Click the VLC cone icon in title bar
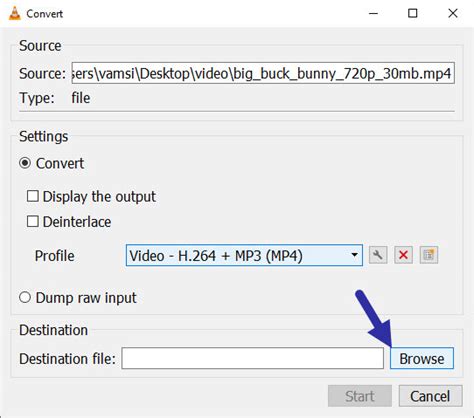The height and width of the screenshot is (418, 474). (x=14, y=13)
